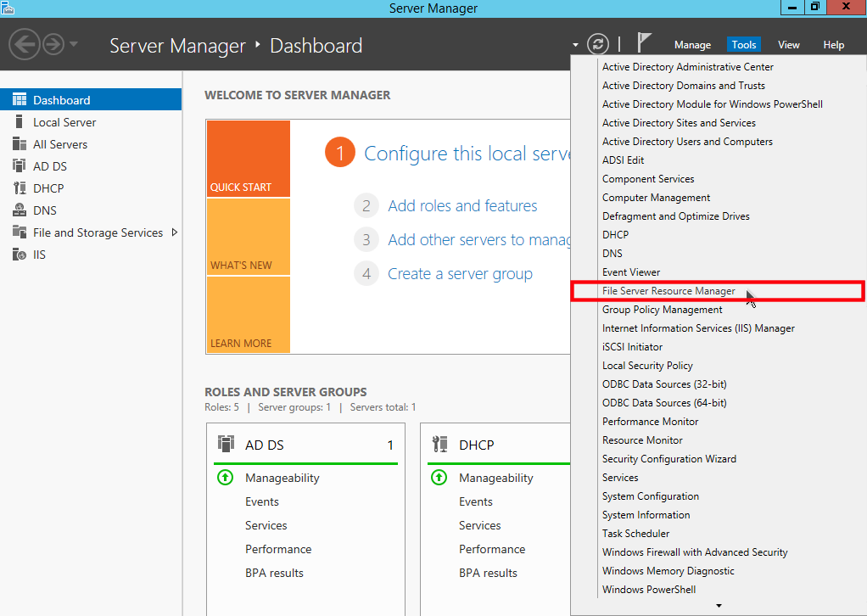
Task: Open the IIS sidebar entry
Action: tap(38, 254)
